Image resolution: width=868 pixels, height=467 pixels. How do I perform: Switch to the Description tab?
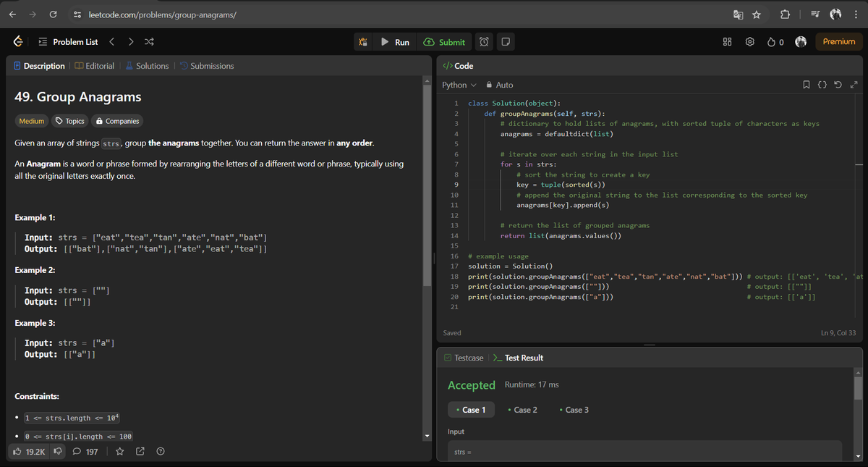pyautogui.click(x=39, y=66)
